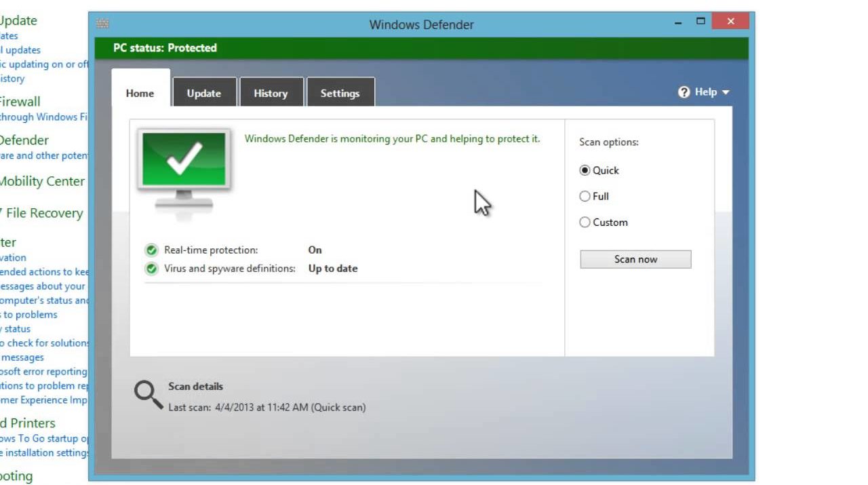
Task: Click the Virus and spyware definitions check icon
Action: [151, 269]
